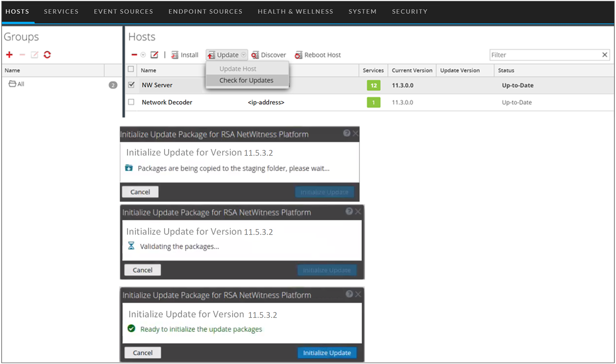This screenshot has height=364, width=616.
Task: Clear the Filter field with the X icon
Action: [605, 55]
